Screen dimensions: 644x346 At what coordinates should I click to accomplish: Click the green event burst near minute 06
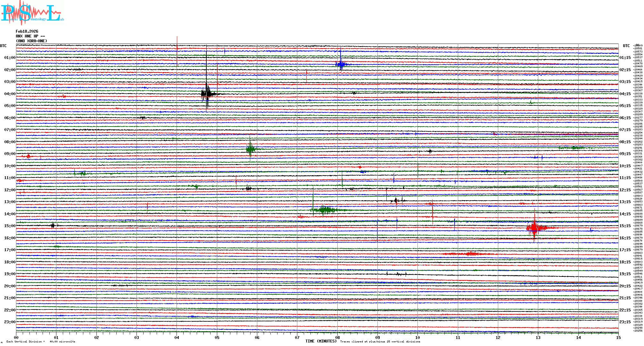pos(250,149)
